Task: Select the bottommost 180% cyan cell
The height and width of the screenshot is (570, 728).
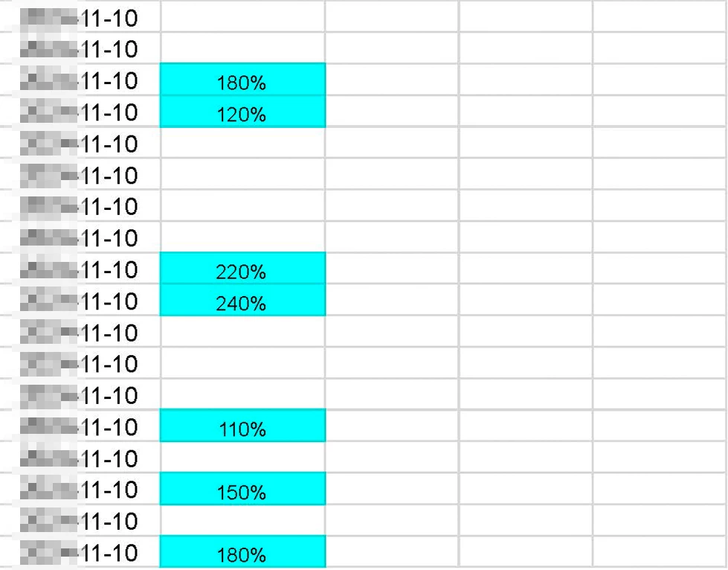Action: [x=242, y=552]
